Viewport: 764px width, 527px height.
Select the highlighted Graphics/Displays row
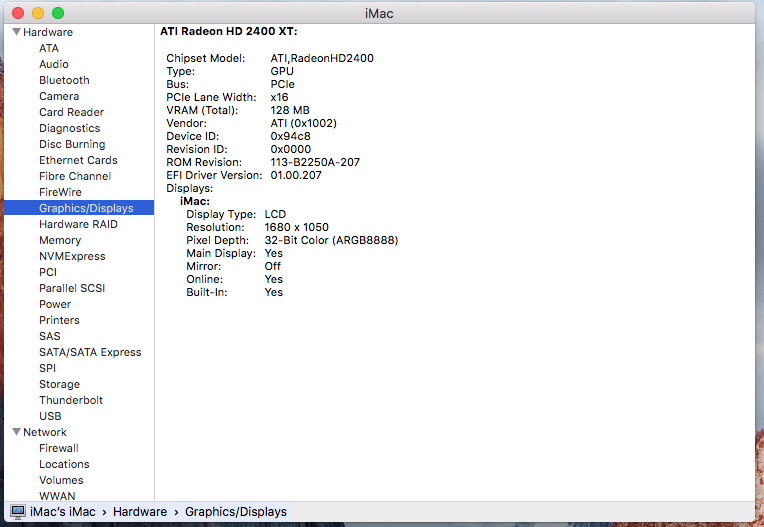tap(79, 208)
